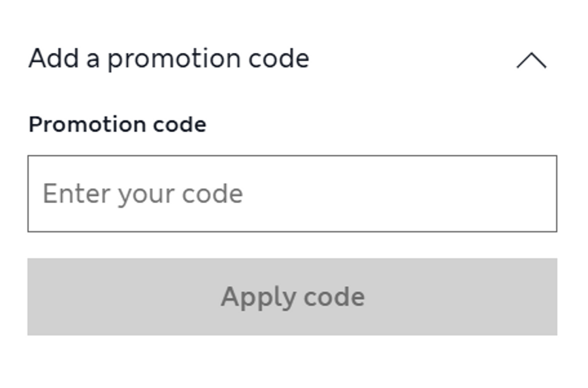Click the "Apply code" button text

pyautogui.click(x=293, y=297)
